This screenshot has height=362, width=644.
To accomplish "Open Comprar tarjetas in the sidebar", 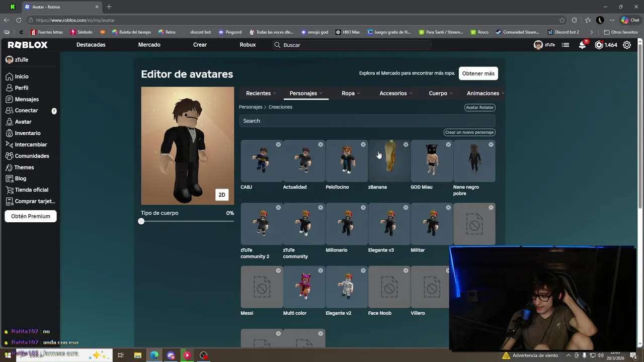I will 30,201.
